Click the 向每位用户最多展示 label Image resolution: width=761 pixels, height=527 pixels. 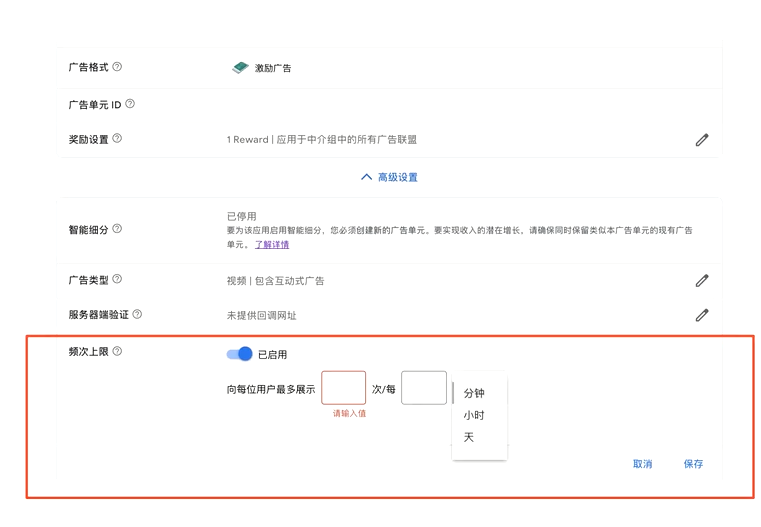click(271, 389)
